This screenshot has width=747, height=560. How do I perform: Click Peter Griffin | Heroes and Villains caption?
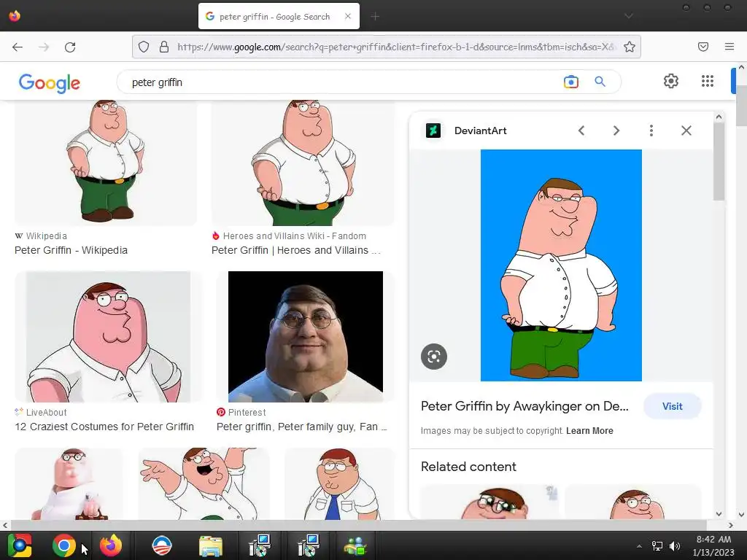(296, 251)
